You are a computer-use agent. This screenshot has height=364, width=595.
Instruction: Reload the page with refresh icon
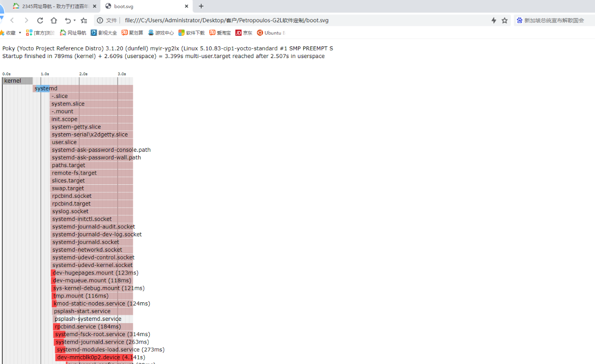(40, 20)
